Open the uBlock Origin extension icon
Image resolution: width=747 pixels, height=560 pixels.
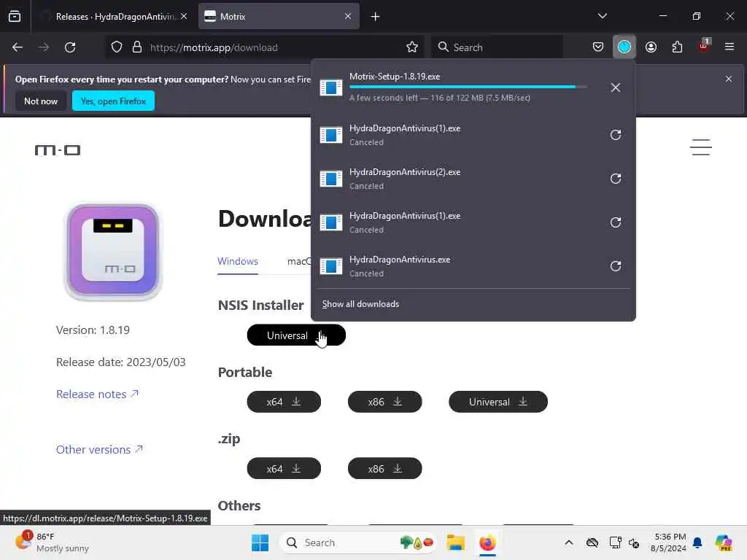point(703,46)
